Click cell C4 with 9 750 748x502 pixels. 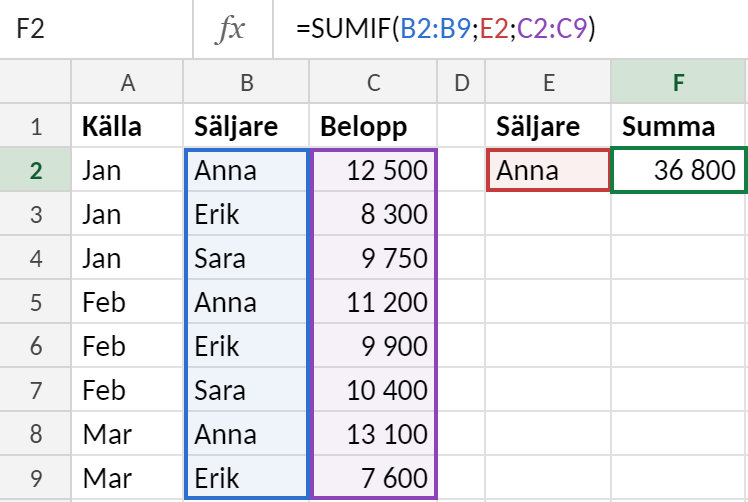(x=373, y=258)
